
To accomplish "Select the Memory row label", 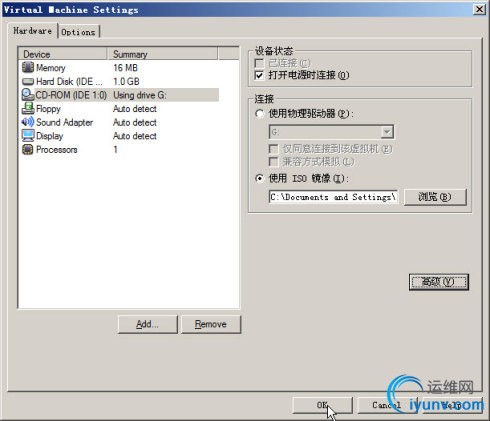I will tap(51, 68).
